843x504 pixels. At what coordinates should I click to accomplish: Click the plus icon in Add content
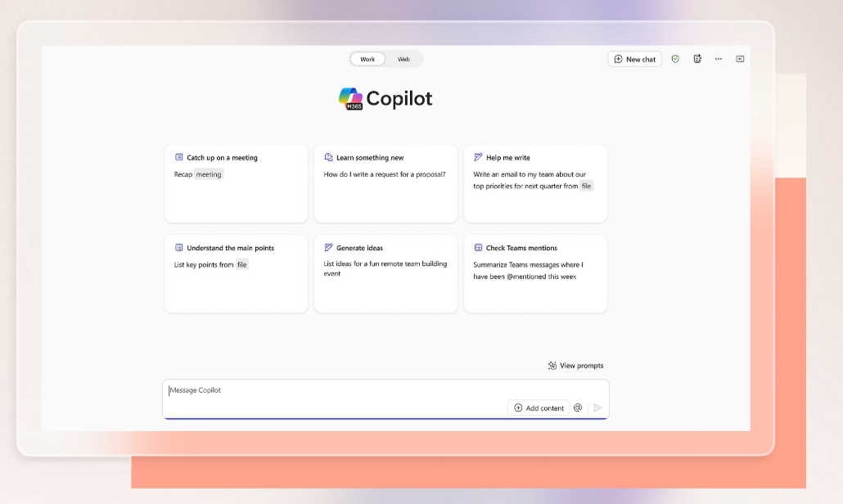click(x=518, y=407)
